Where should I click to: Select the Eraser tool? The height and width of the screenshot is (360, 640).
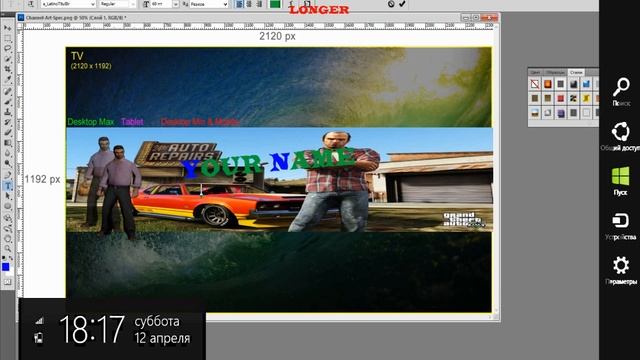pos(8,133)
